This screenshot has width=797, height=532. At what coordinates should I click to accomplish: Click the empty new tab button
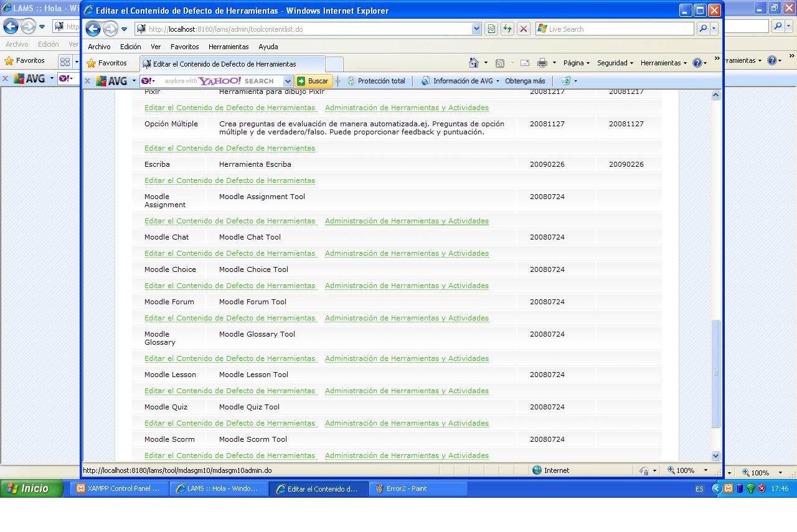(x=334, y=63)
